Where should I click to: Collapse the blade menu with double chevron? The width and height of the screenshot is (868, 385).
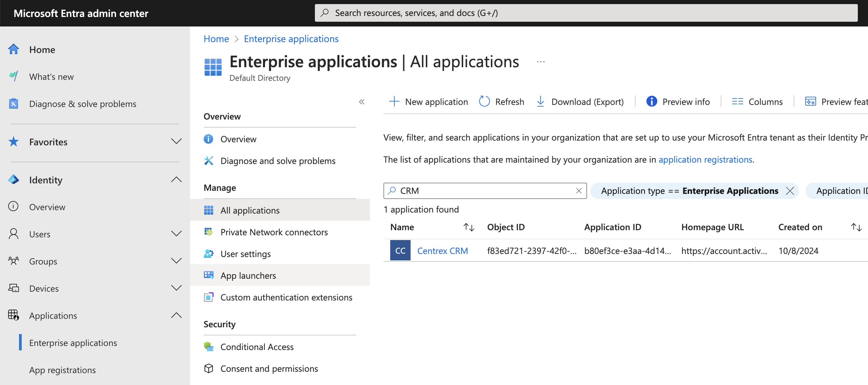pyautogui.click(x=362, y=102)
